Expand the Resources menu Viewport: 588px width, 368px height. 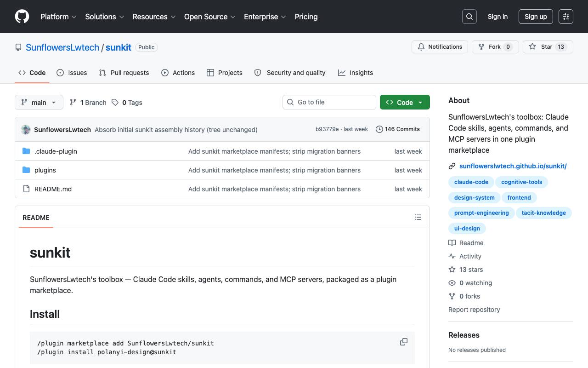pos(154,17)
